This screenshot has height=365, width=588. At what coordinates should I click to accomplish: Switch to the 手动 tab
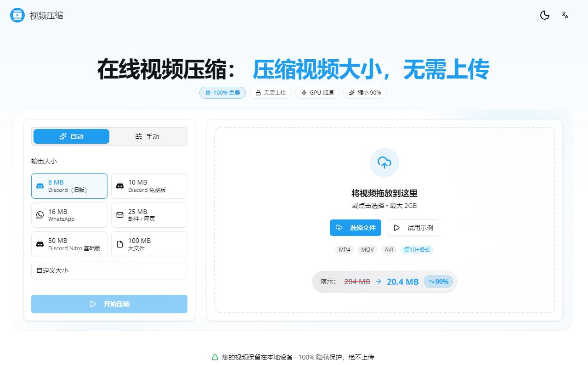tap(148, 136)
